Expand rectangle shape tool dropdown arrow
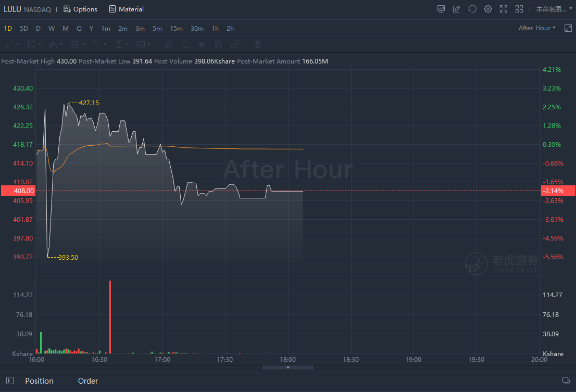576x392 pixels. 39,44
